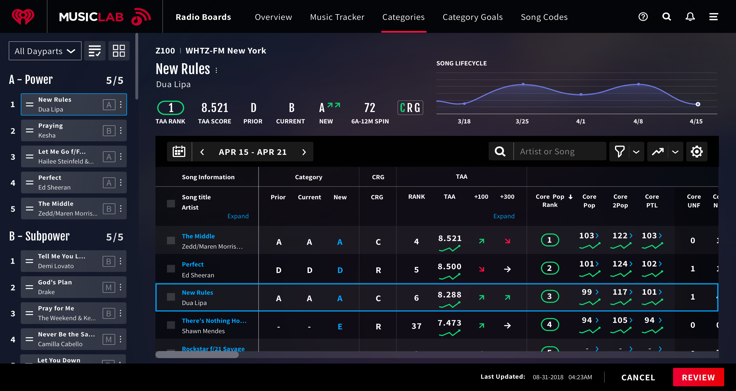Click the sidebar vertical scrollbar
Viewport: 736px width, 391px height.
(x=137, y=66)
